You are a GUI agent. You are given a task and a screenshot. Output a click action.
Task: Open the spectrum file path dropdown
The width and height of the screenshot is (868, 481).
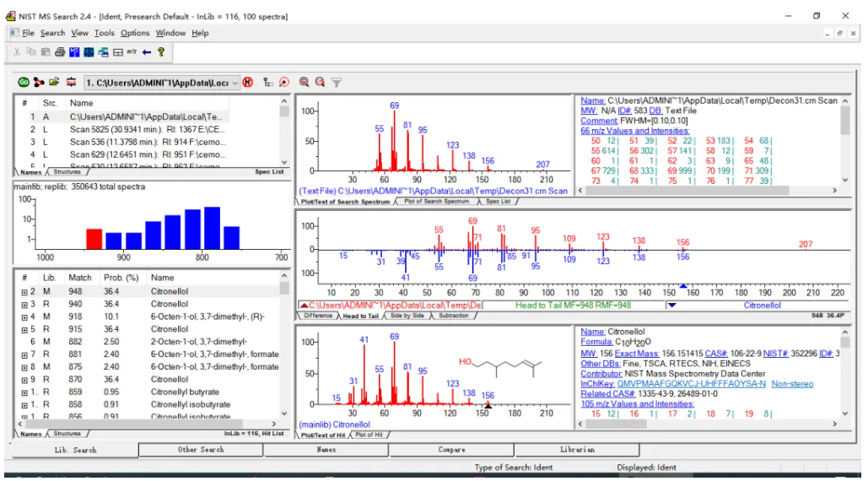click(234, 82)
